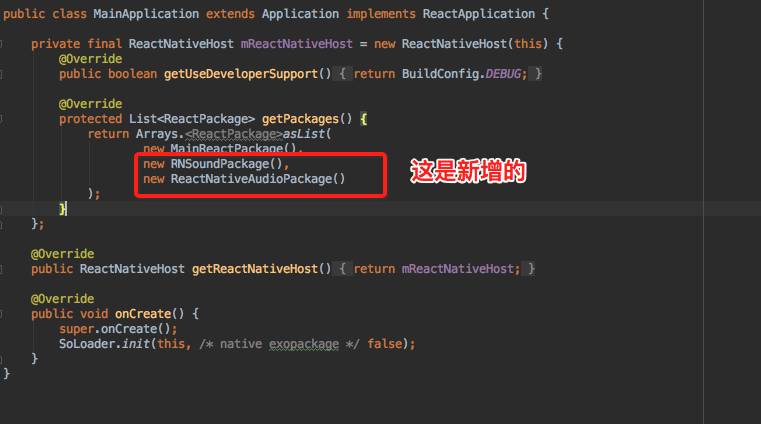The width and height of the screenshot is (761, 424).
Task: Click the ReactApplication interface name
Action: point(479,14)
